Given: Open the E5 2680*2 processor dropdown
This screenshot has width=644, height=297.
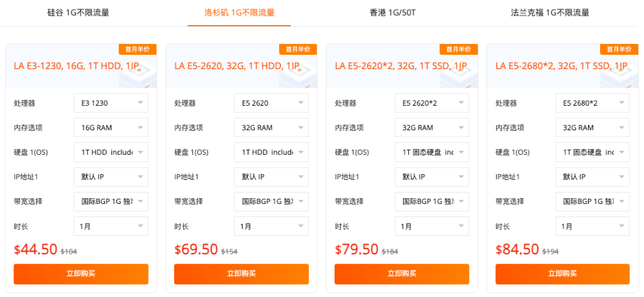Looking at the screenshot, I should pos(592,103).
